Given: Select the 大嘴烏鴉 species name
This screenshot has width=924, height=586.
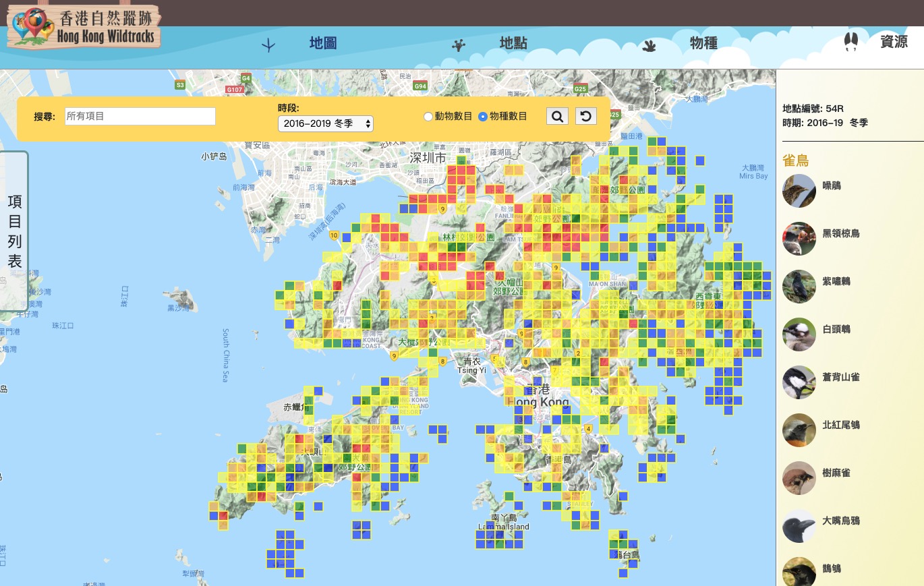Looking at the screenshot, I should 840,521.
